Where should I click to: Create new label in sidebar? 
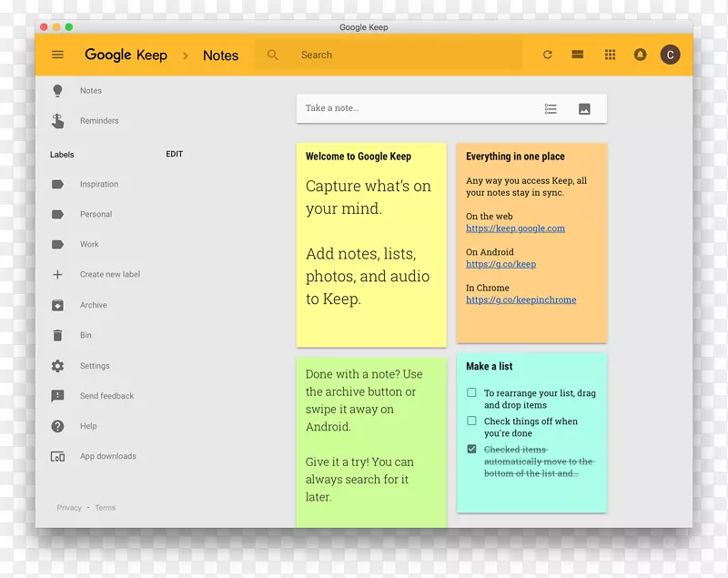[109, 274]
